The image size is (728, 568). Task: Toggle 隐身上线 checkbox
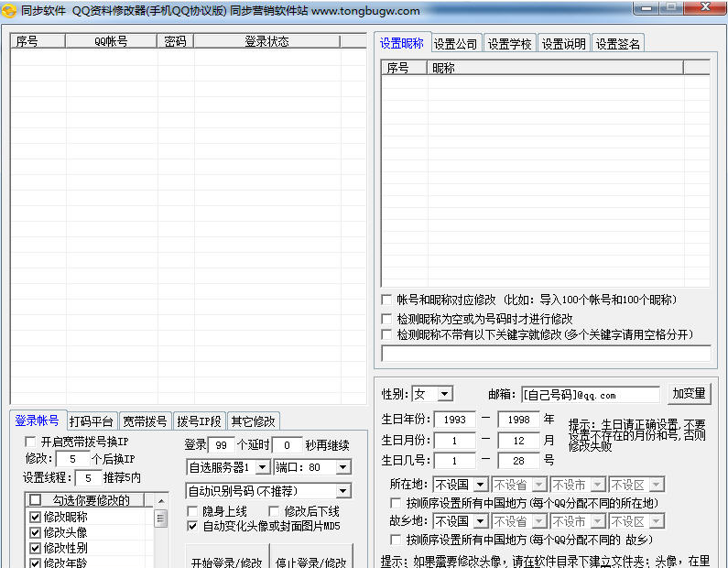click(192, 511)
